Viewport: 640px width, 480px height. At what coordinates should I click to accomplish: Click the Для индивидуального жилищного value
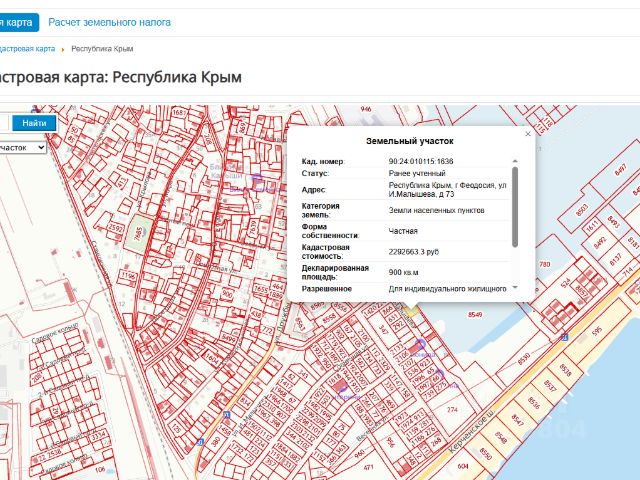(x=447, y=289)
